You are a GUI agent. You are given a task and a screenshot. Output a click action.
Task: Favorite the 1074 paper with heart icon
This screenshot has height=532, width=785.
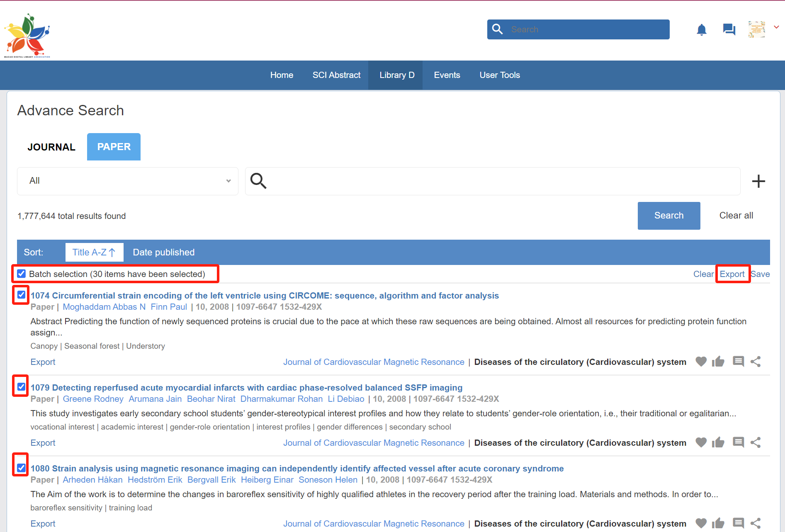coord(701,362)
